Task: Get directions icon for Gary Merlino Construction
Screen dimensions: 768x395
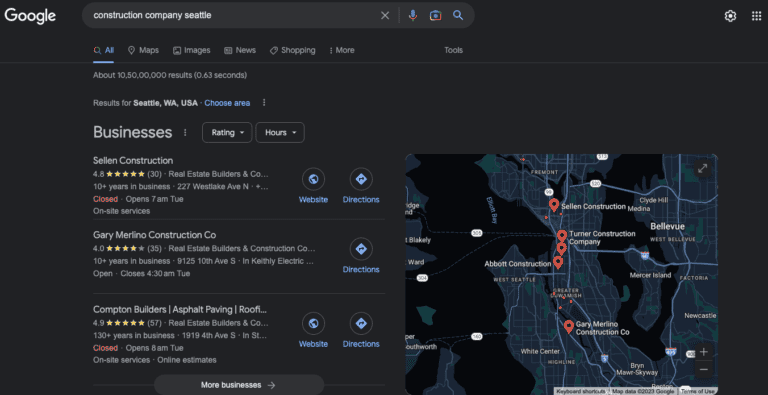Action: coord(361,249)
